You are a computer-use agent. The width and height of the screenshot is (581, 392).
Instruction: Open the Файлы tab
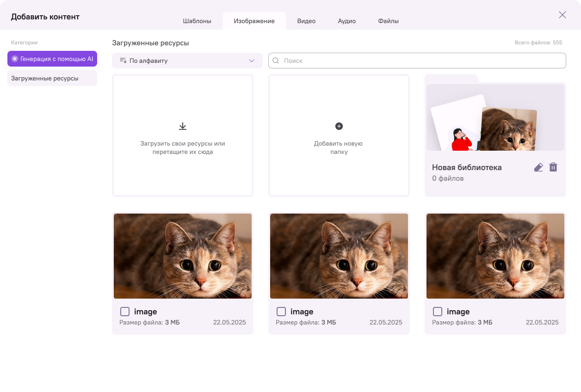pos(389,21)
